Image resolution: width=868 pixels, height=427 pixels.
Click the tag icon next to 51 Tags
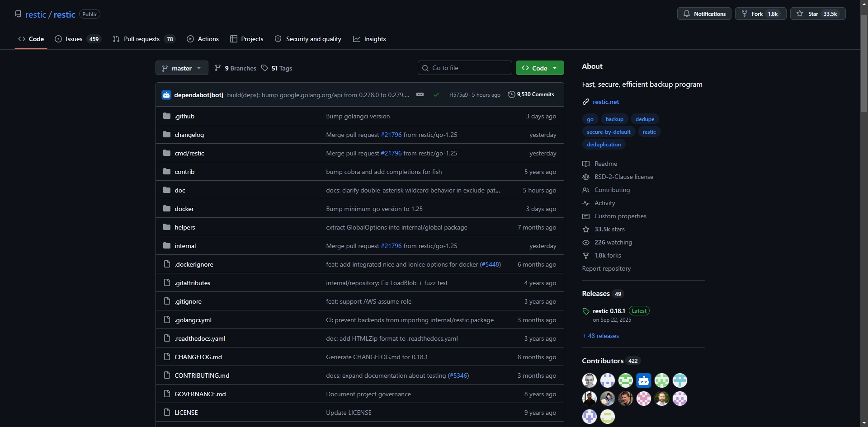coord(265,68)
